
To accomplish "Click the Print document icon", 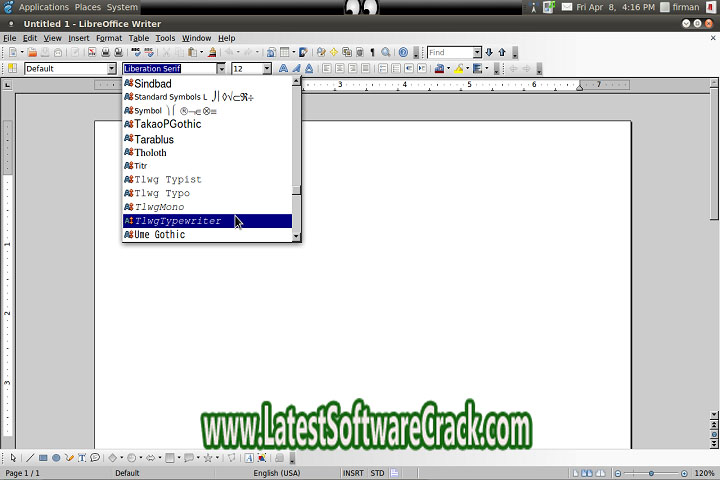I will pos(105,52).
